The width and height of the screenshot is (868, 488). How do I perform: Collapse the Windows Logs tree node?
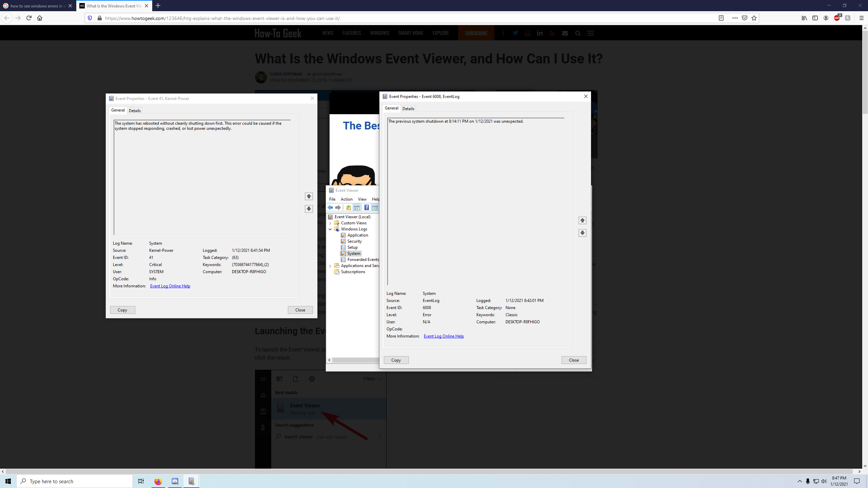330,229
